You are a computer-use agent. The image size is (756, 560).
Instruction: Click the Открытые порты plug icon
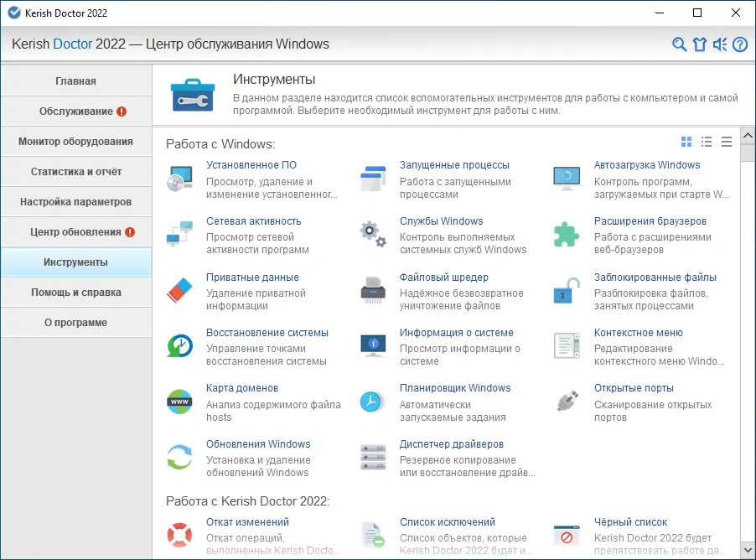click(567, 402)
